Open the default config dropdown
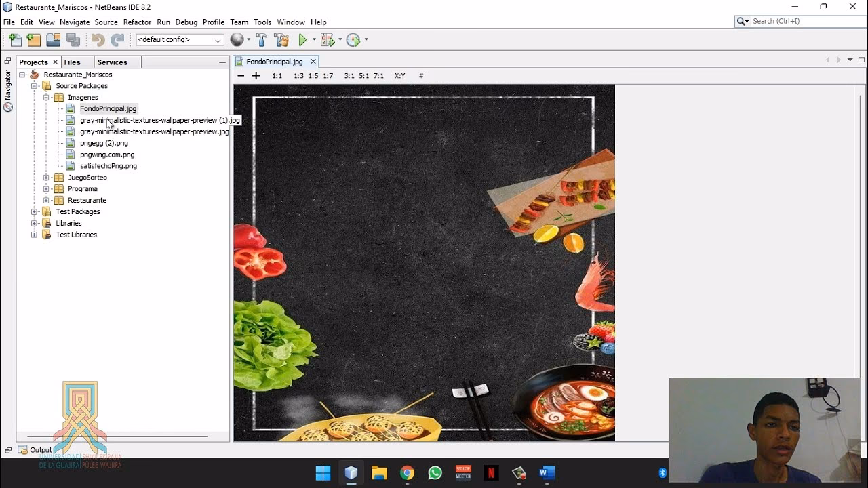 (x=180, y=40)
